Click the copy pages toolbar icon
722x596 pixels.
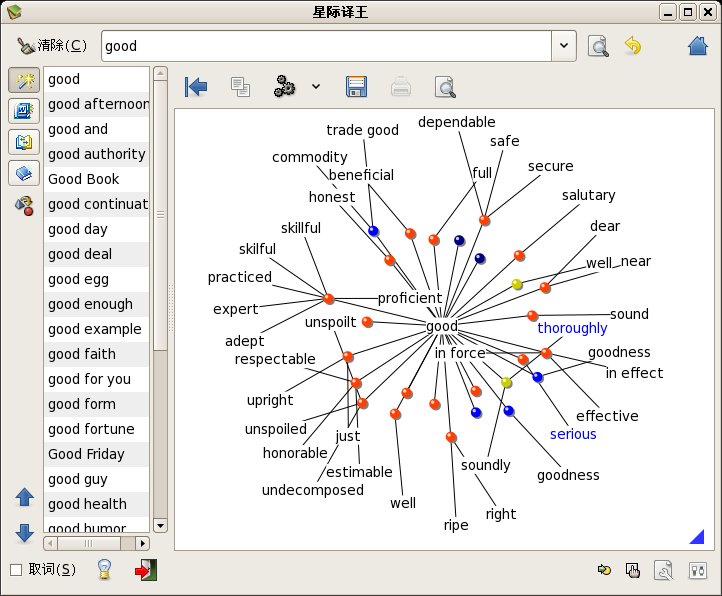[240, 87]
